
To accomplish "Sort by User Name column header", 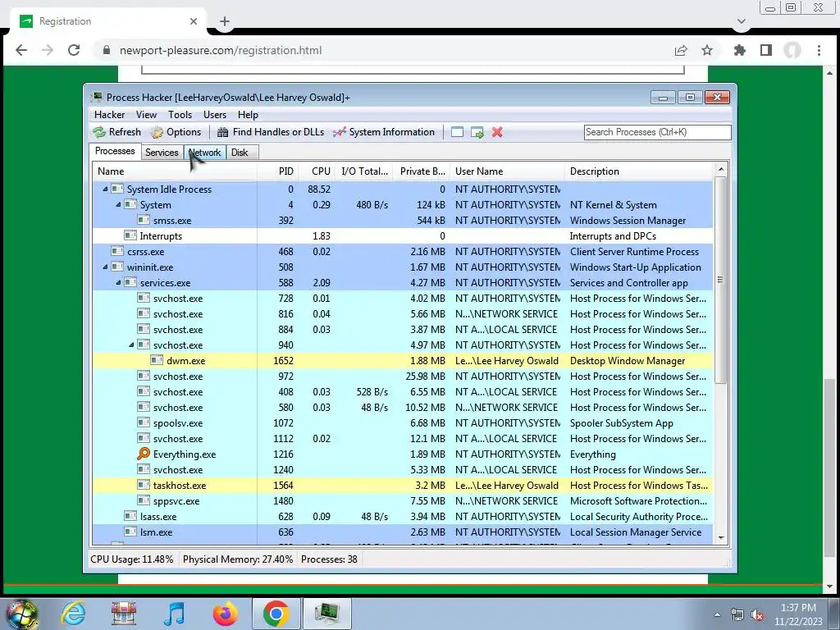I will point(507,171).
